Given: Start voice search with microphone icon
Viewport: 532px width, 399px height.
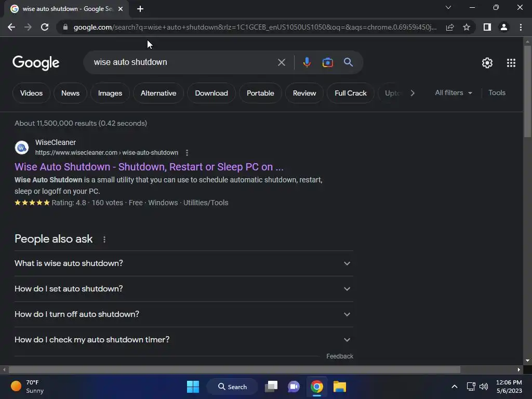Looking at the screenshot, I should coord(307,62).
